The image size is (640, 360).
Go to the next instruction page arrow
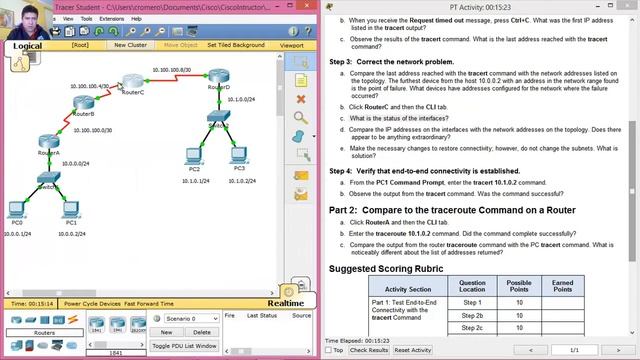(618, 350)
